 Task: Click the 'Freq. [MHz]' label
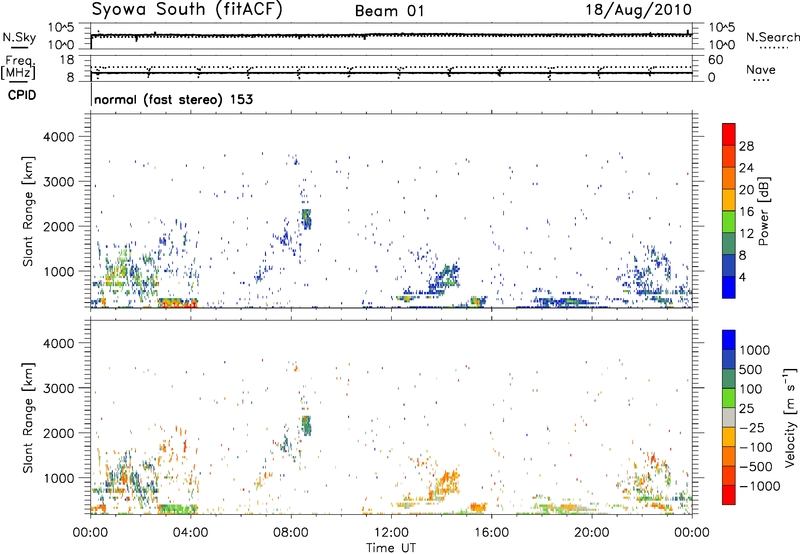pos(18,67)
